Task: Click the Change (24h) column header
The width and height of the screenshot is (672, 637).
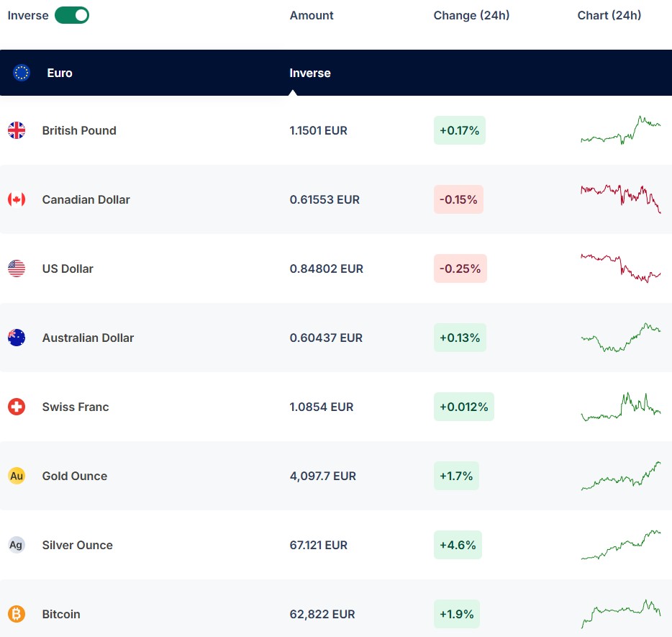Action: [x=471, y=15]
